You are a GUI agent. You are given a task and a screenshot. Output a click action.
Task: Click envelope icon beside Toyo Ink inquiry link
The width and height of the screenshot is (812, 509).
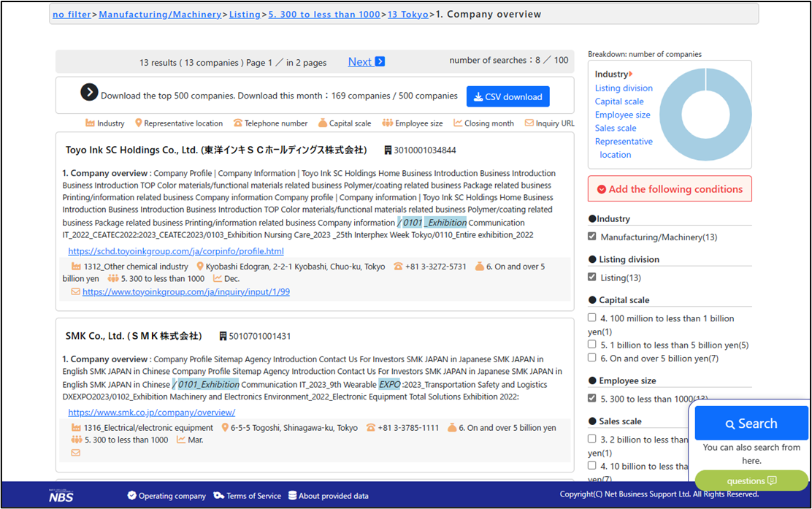tap(76, 291)
